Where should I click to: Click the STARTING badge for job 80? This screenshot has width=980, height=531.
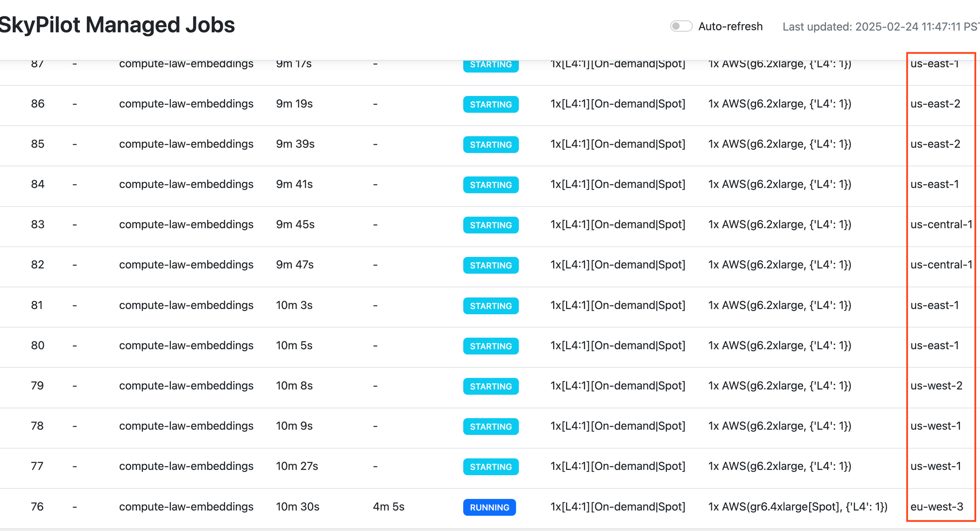491,346
